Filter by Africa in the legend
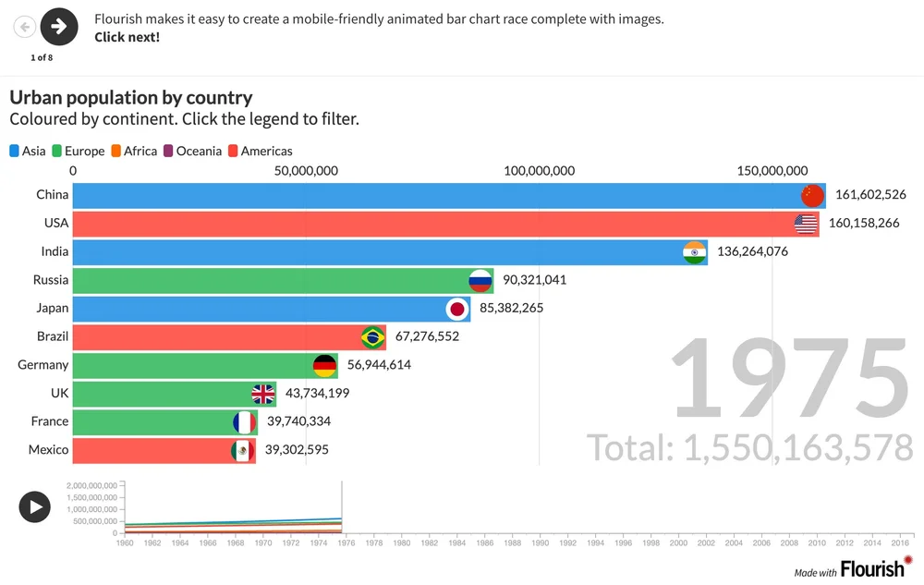 (137, 151)
